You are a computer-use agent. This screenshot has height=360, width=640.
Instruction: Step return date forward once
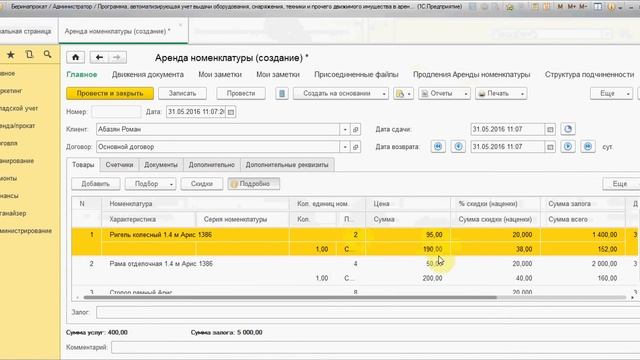pos(568,147)
